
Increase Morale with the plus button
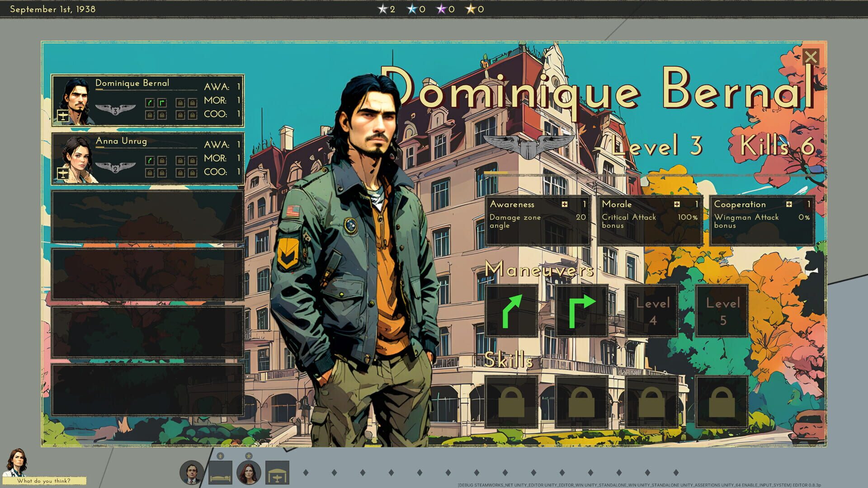pyautogui.click(x=677, y=204)
